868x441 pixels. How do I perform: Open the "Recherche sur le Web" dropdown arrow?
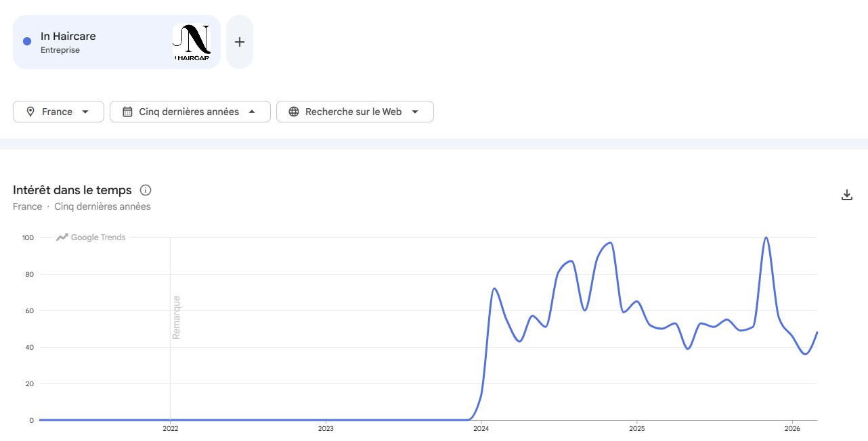coord(415,112)
